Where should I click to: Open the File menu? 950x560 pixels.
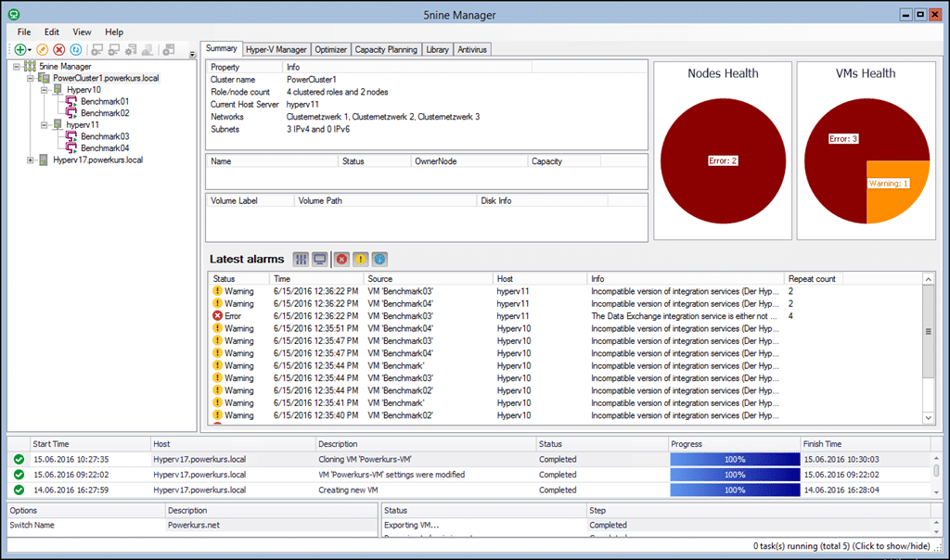(x=24, y=32)
